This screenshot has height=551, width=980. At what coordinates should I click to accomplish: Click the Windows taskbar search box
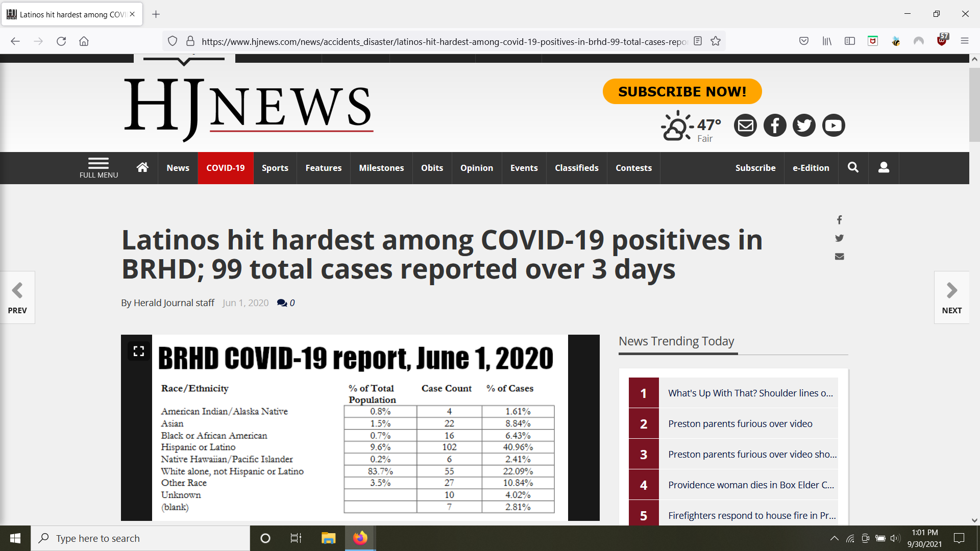coord(140,538)
